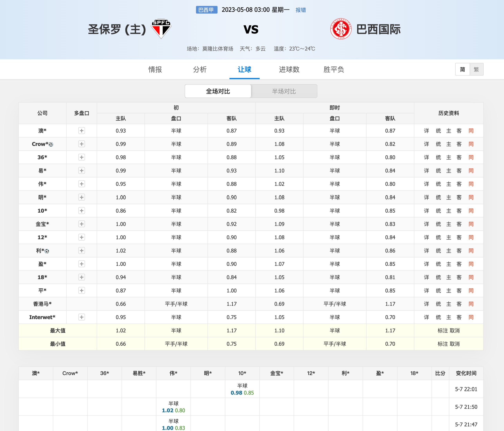This screenshot has height=431, width=504.
Task: Click 取消 in the 最大值 row
Action: (x=455, y=331)
